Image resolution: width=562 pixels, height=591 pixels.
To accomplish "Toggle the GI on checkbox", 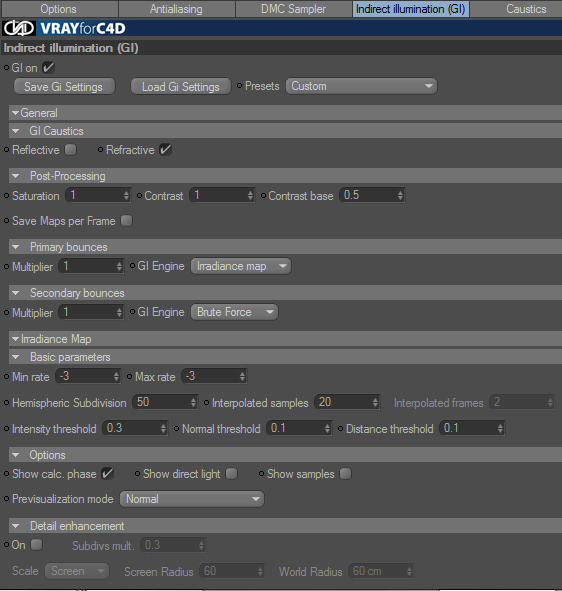I will pyautogui.click(x=48, y=68).
